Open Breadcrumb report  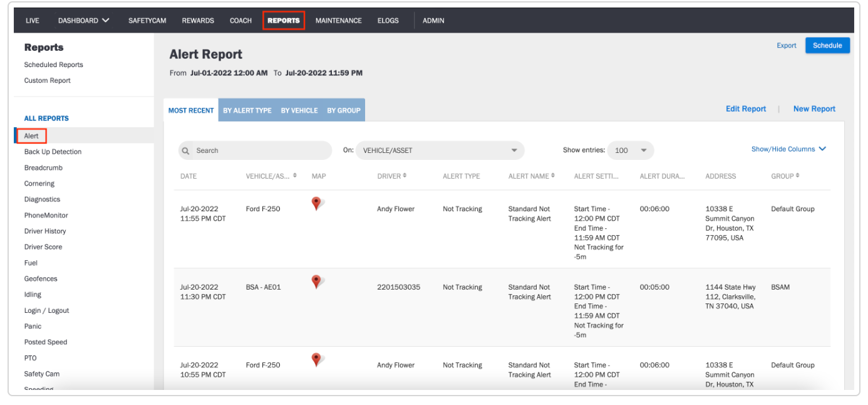(44, 168)
